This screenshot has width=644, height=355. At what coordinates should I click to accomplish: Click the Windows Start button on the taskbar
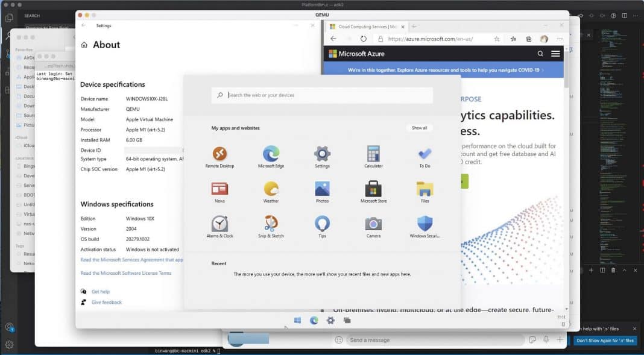(297, 320)
